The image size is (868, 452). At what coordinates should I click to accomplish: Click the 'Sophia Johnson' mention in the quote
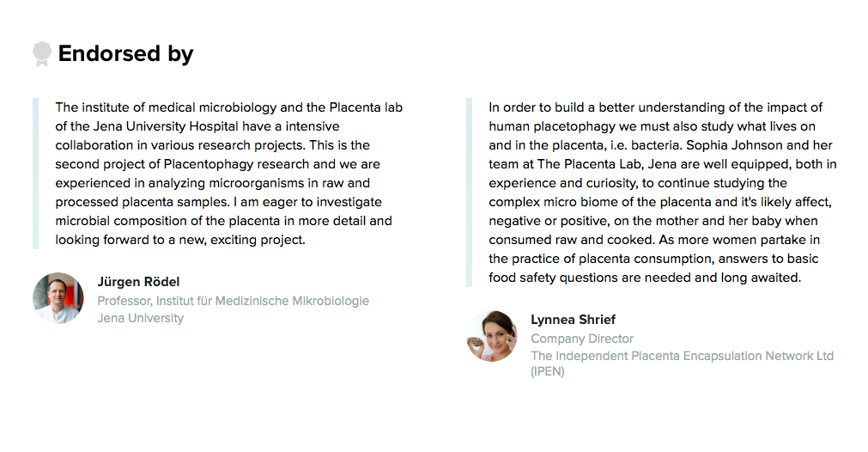(734, 145)
